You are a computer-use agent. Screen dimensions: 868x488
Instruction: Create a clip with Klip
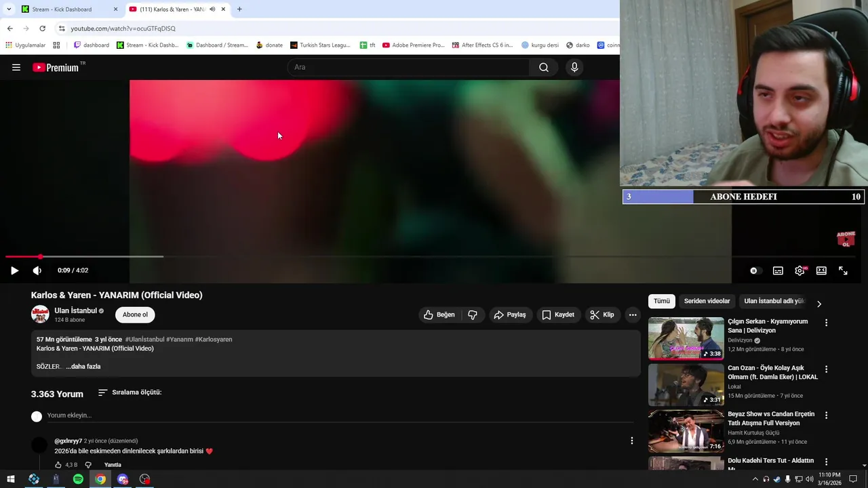point(602,314)
